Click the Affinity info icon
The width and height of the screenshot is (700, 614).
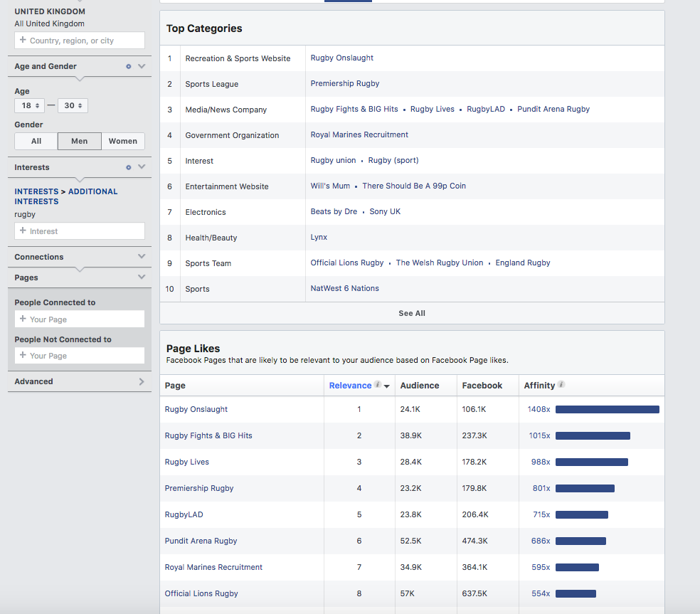click(561, 384)
